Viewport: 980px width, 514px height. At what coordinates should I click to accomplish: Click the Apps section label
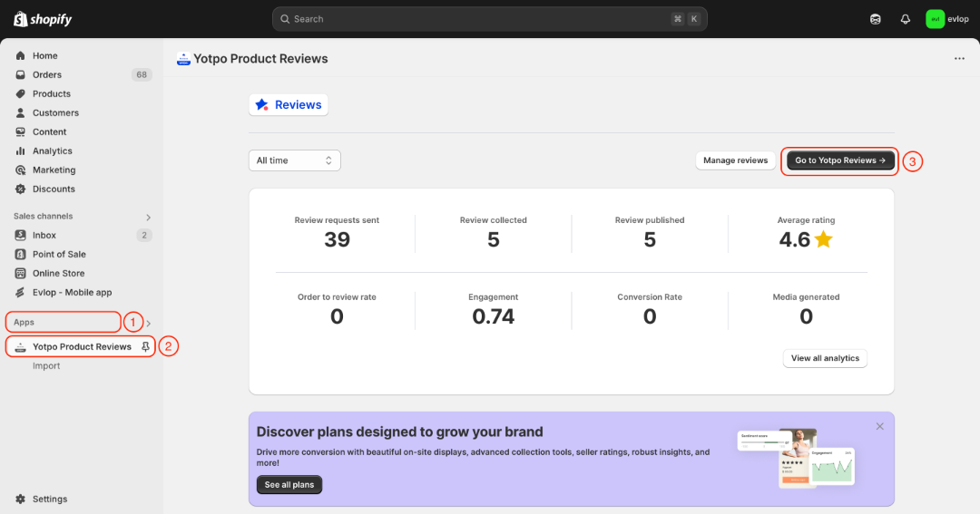(24, 322)
